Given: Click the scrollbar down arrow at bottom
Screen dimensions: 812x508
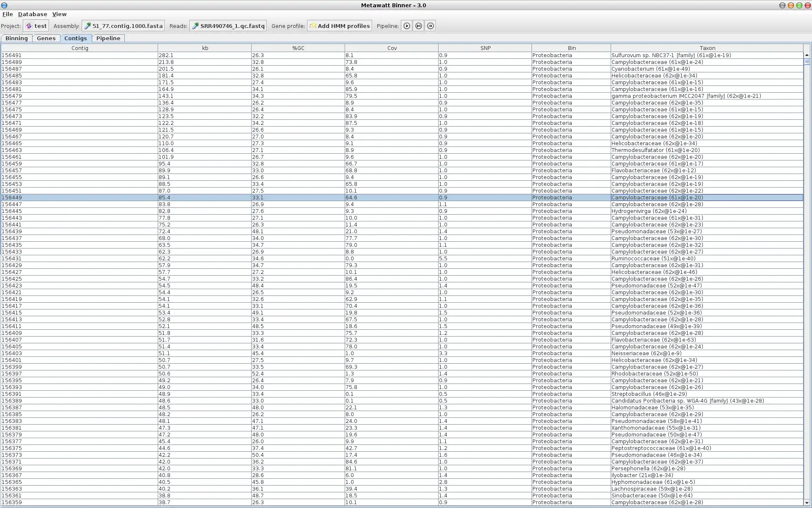Looking at the screenshot, I should (x=807, y=503).
